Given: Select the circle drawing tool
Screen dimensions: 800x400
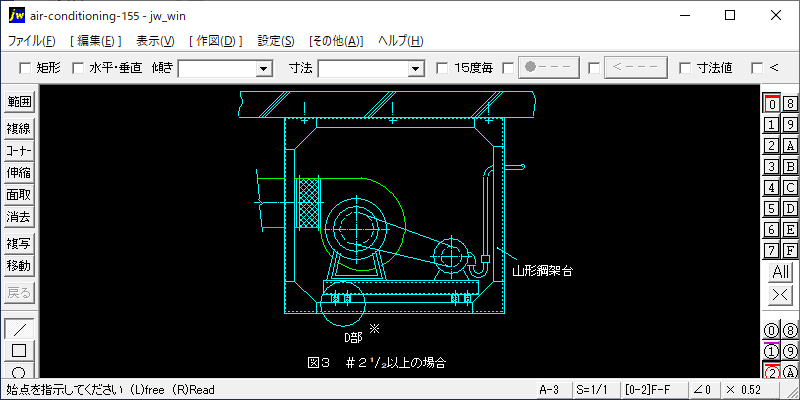Looking at the screenshot, I should click(x=19, y=370).
